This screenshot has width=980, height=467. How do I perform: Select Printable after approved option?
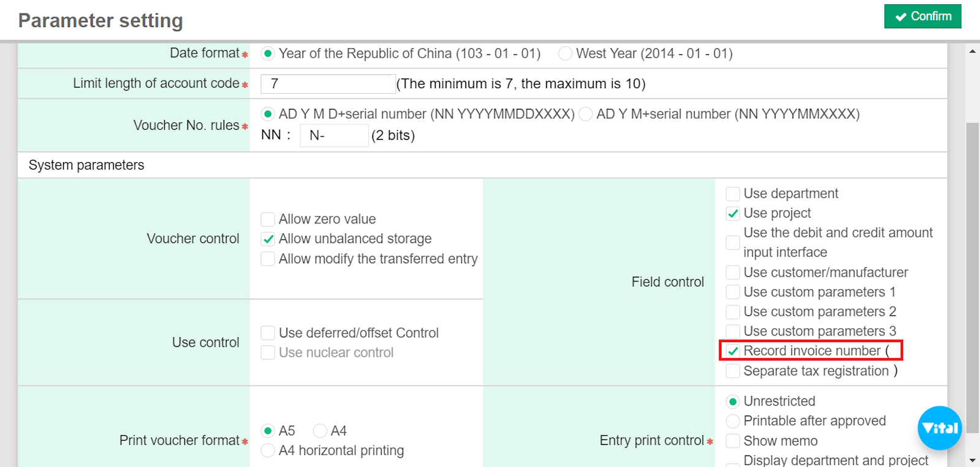click(733, 421)
